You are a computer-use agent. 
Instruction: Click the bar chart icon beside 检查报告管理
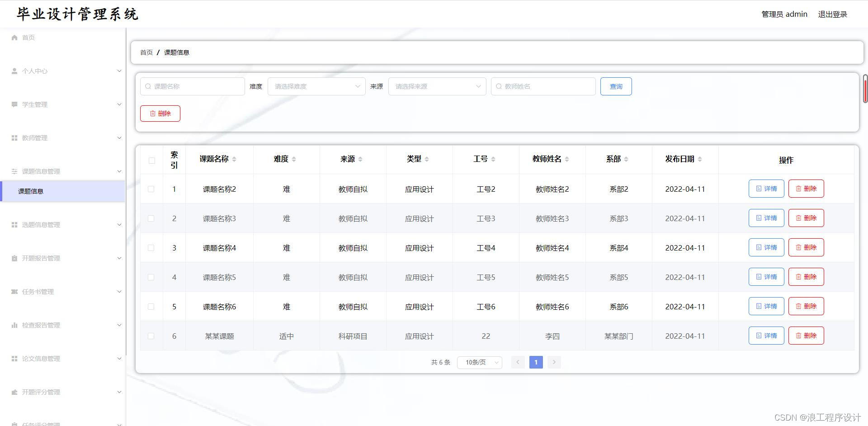(x=14, y=325)
